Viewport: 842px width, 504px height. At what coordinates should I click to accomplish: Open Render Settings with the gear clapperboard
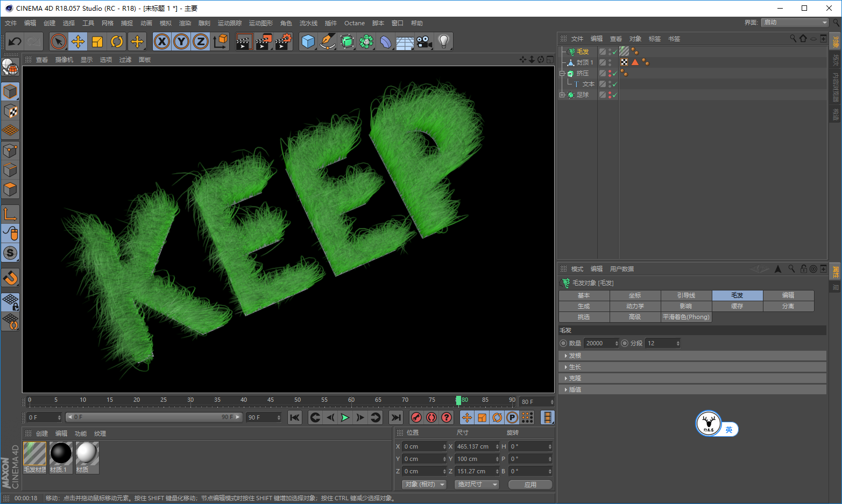tap(283, 41)
